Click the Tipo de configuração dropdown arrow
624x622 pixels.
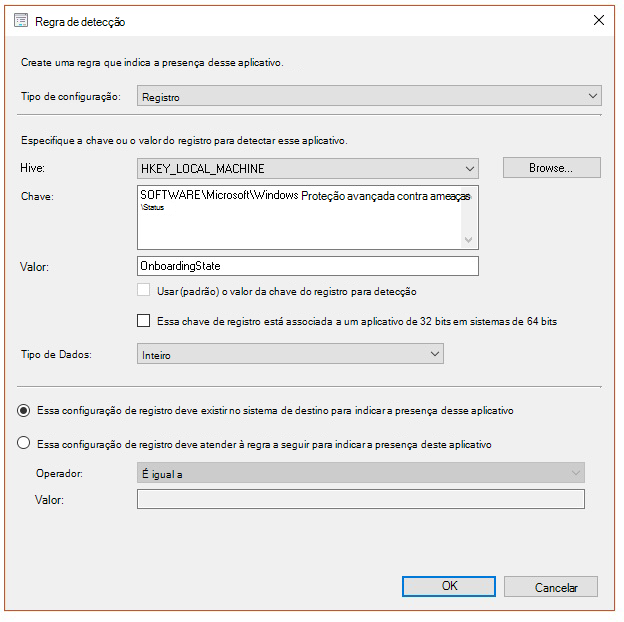click(x=591, y=97)
